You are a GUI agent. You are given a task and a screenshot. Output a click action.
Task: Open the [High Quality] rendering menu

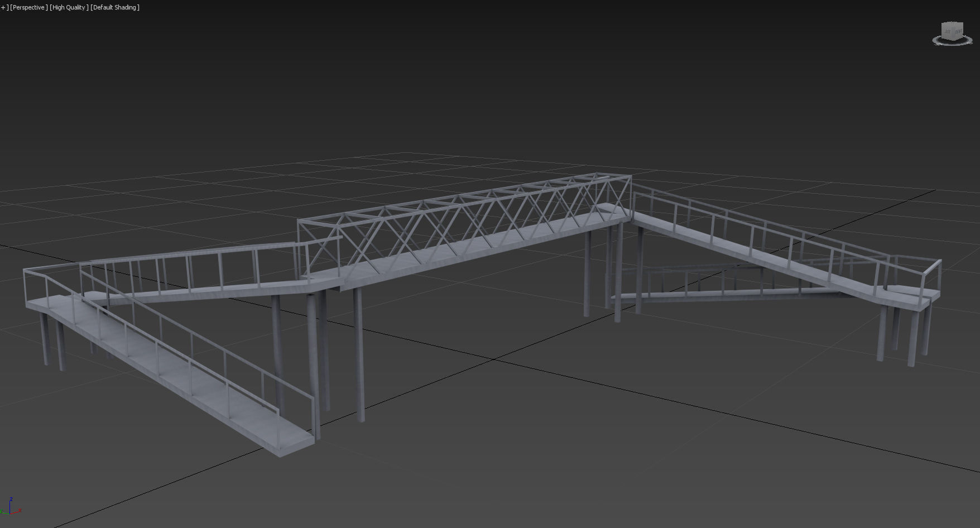(x=69, y=7)
